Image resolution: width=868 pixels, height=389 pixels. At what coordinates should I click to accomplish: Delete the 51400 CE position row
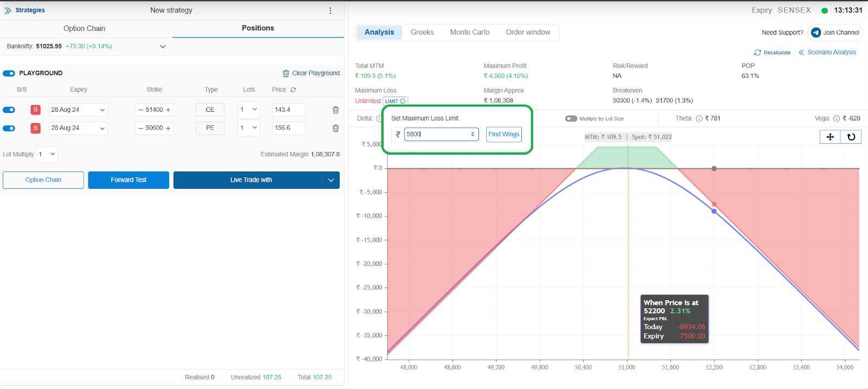336,110
